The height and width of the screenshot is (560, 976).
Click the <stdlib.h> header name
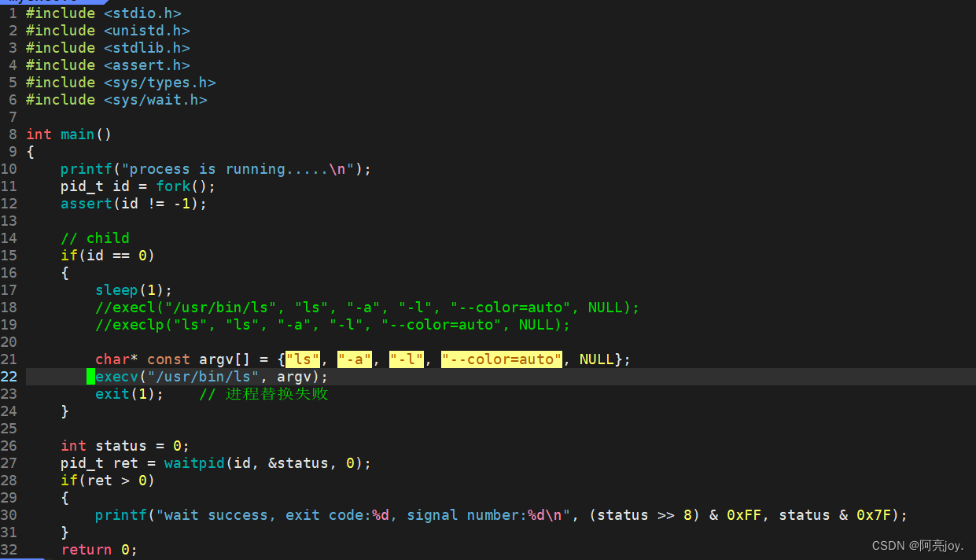click(x=146, y=48)
